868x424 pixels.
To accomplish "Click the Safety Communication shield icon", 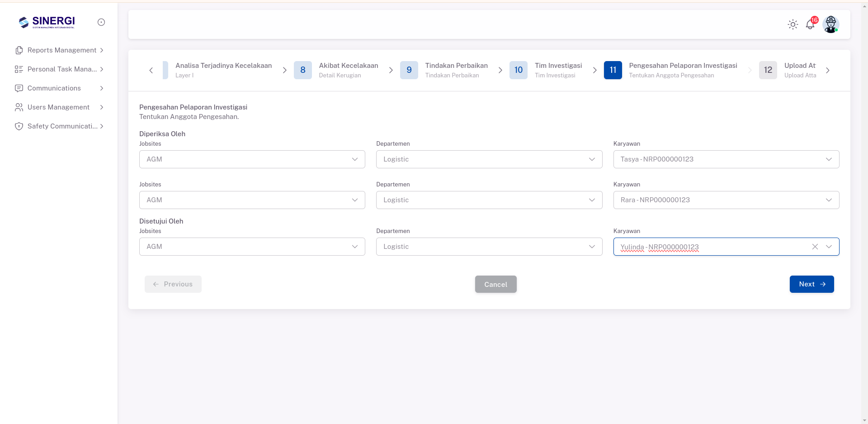I will coord(19,126).
